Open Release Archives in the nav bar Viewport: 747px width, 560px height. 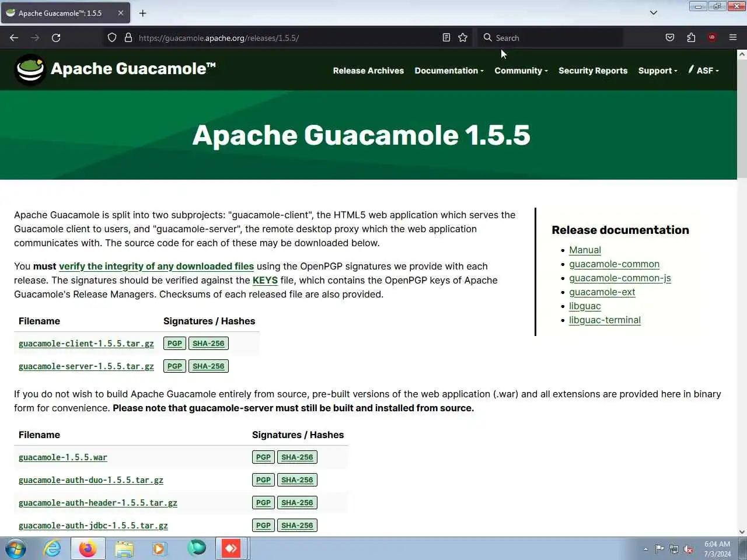click(368, 71)
